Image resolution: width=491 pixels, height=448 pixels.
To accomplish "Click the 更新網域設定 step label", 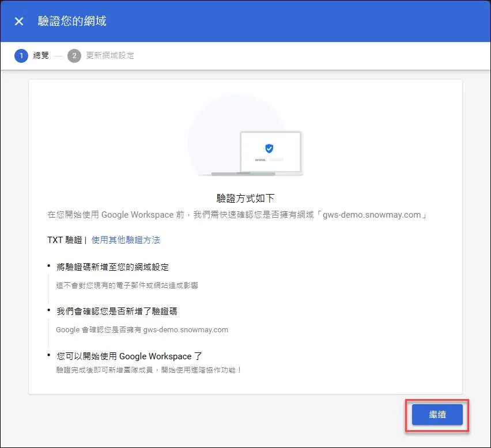I will 110,55.
